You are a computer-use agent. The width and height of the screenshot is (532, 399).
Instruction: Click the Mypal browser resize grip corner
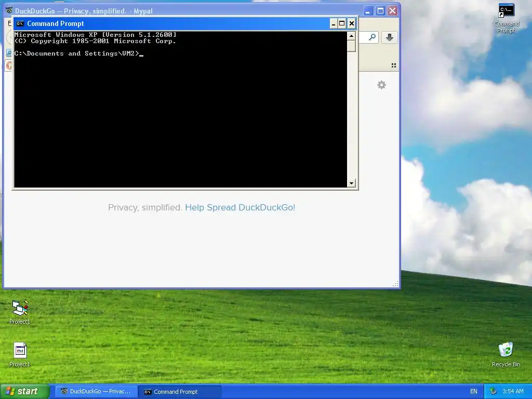pyautogui.click(x=395, y=284)
